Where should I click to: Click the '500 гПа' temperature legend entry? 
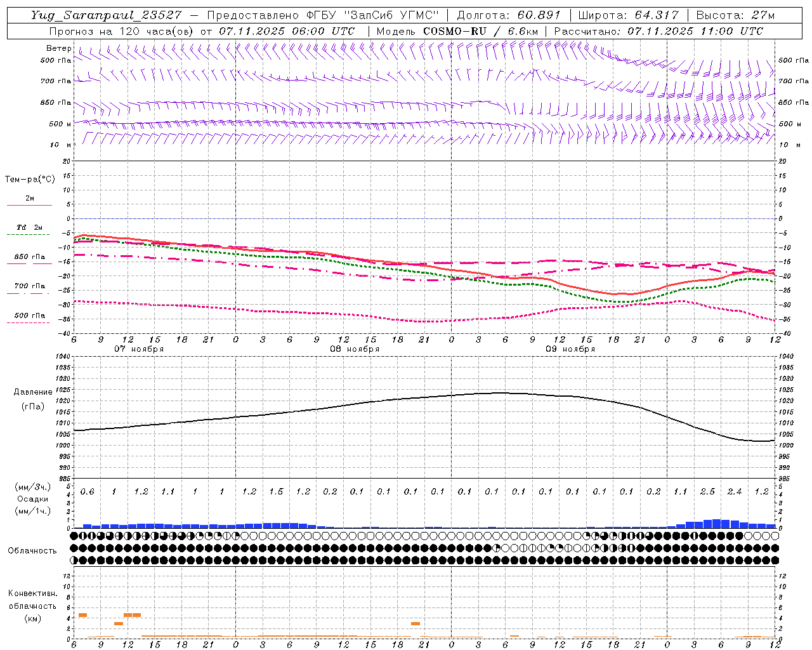30,315
